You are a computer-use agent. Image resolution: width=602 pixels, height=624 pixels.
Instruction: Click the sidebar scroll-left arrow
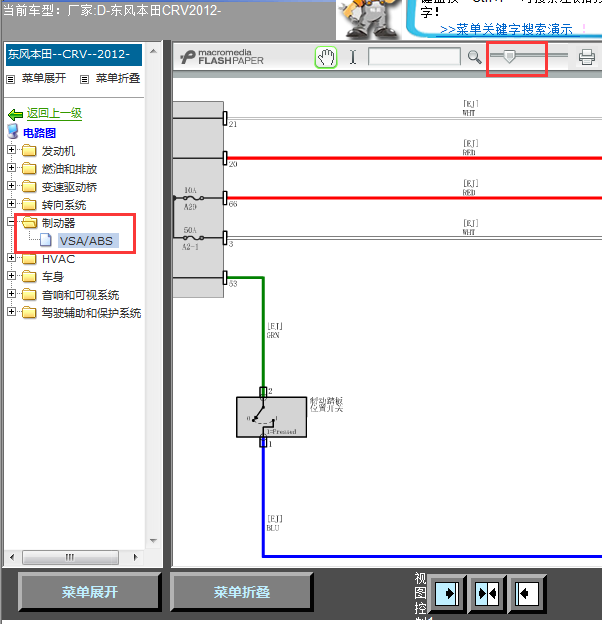pyautogui.click(x=12, y=557)
